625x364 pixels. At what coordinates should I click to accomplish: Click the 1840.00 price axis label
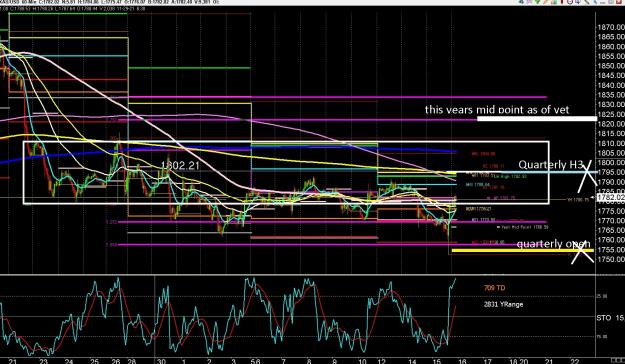coord(611,85)
